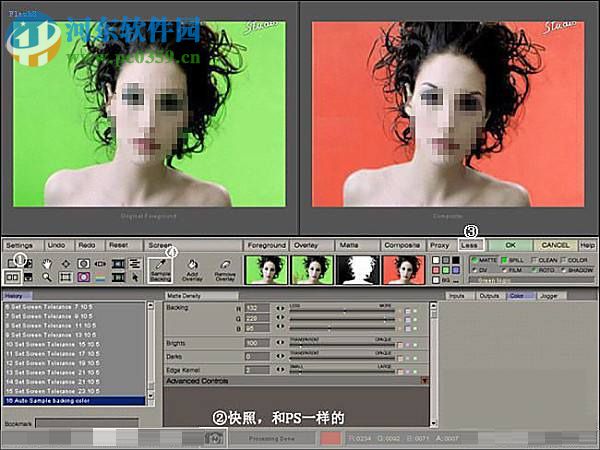Select the black-and-white matte thumbnail
This screenshot has height=450, width=600.
(358, 270)
